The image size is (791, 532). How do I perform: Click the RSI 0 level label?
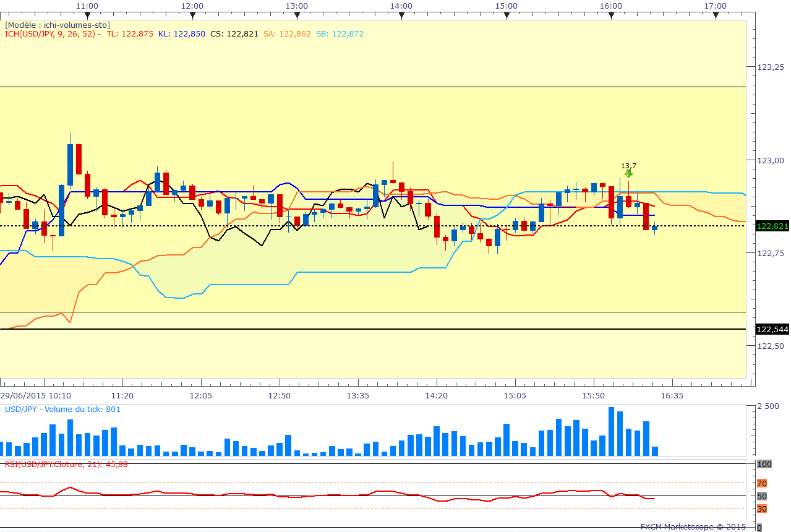pyautogui.click(x=760, y=528)
